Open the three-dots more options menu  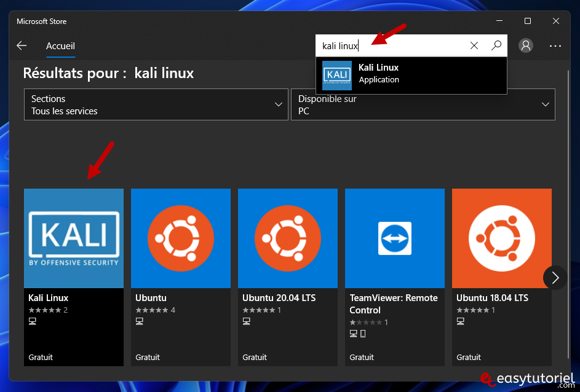tap(555, 46)
